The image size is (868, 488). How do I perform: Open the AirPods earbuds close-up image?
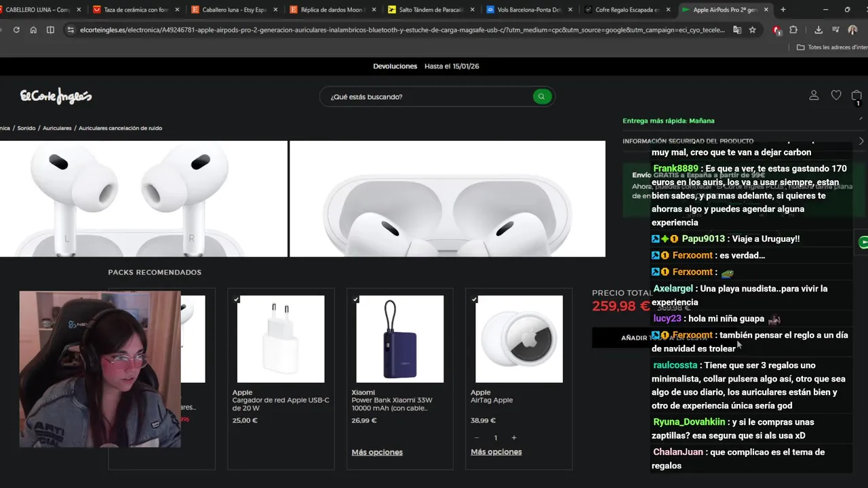[143, 199]
